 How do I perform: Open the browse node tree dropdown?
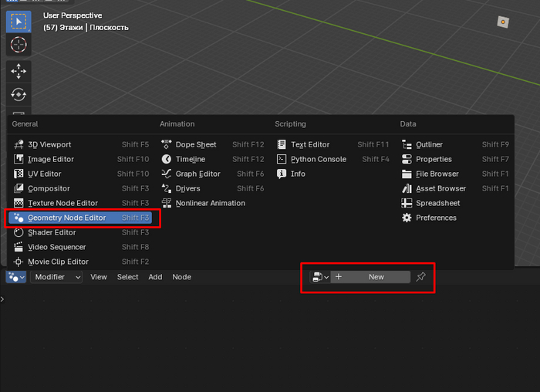pos(320,277)
